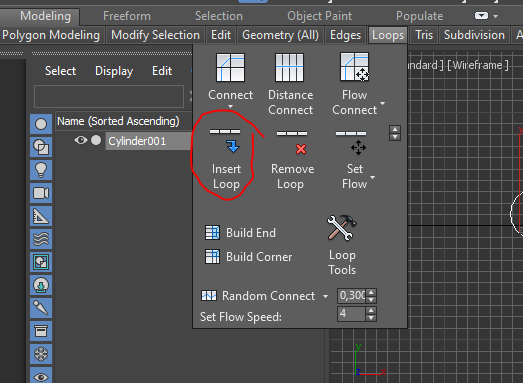The image size is (523, 383).
Task: Click the Build Corner icon
Action: coord(212,257)
